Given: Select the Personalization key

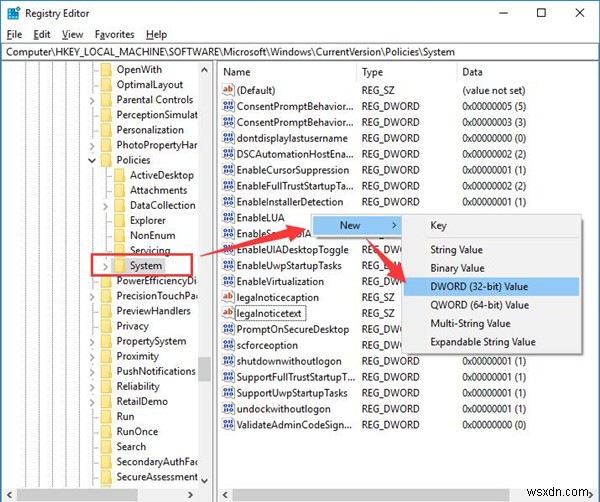Looking at the screenshot, I should (x=150, y=130).
